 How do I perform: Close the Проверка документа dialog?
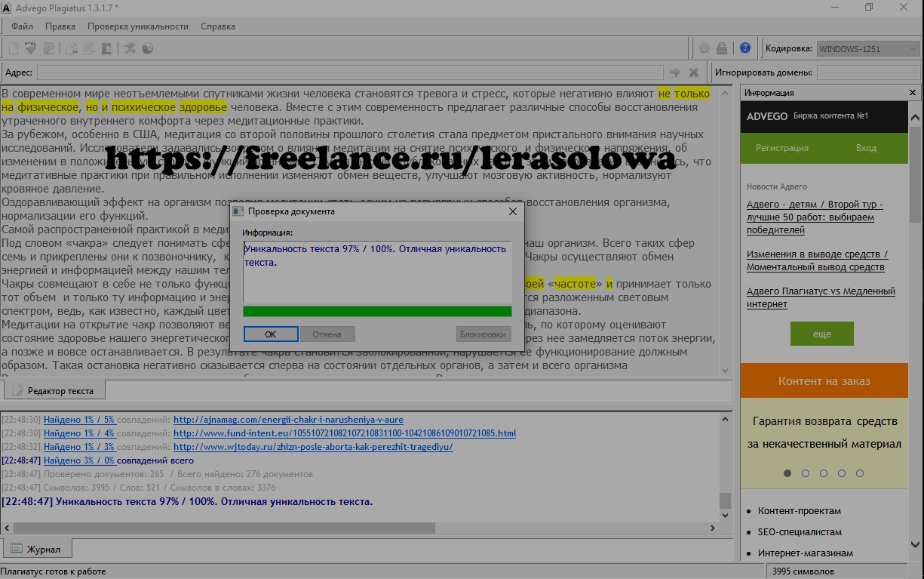point(514,211)
